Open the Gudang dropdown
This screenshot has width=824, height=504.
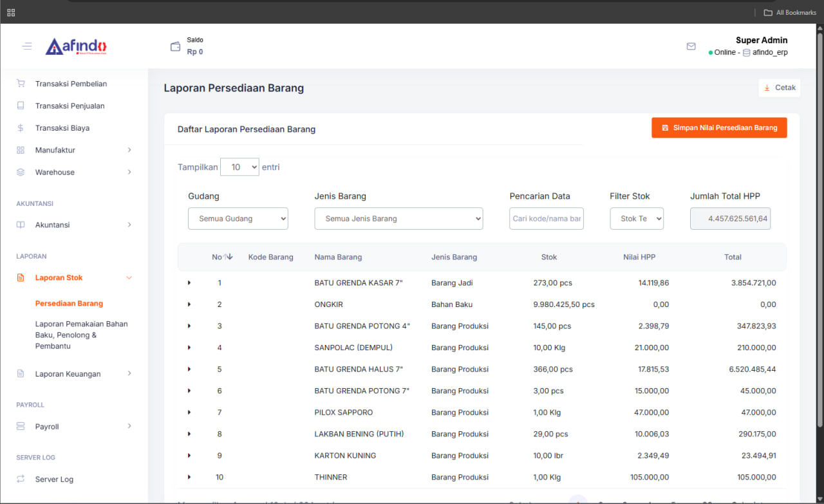[x=238, y=219]
